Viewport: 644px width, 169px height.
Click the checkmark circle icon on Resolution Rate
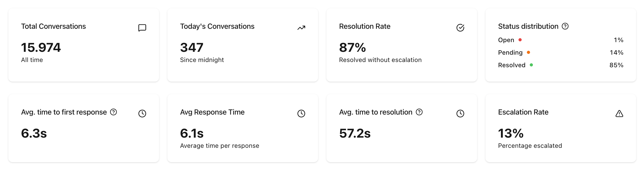tap(460, 28)
